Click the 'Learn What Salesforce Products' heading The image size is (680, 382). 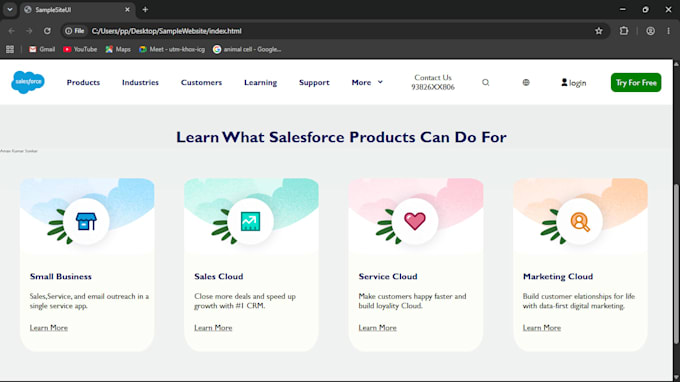pos(341,137)
